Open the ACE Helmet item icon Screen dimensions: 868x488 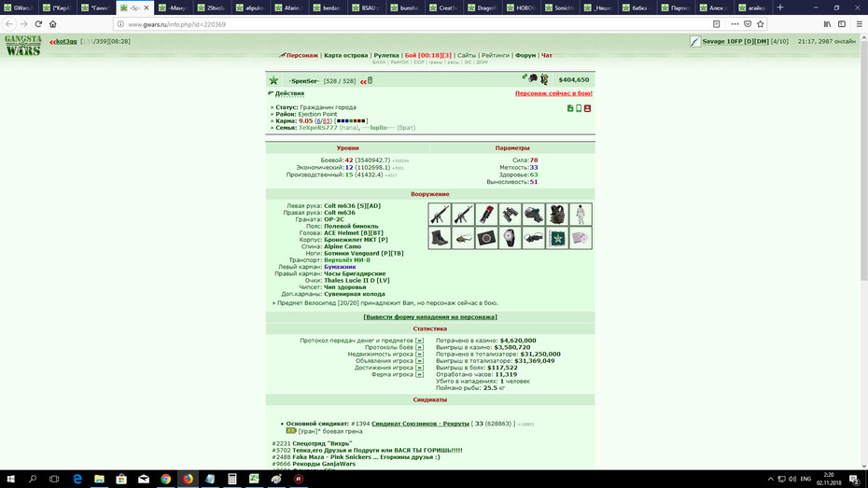coord(534,215)
